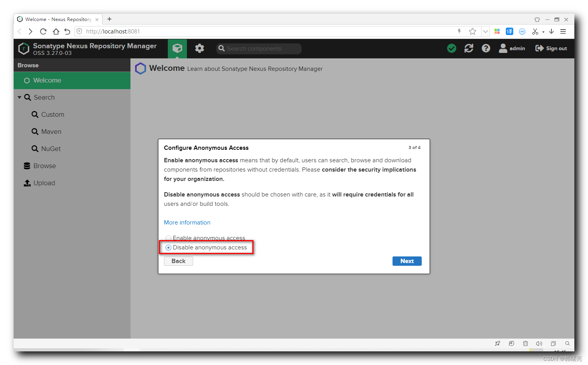Select the Welcome sidebar item

72,80
